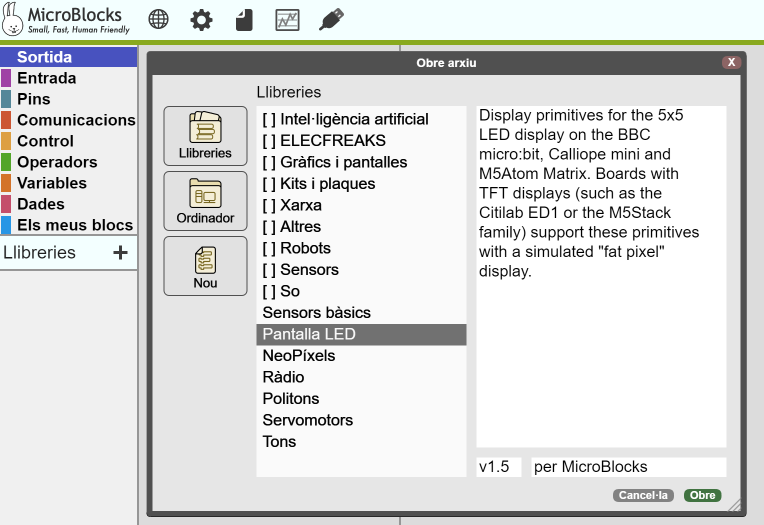Viewport: 764px width, 525px height.
Task: Add a library with plus icon
Action: (120, 252)
